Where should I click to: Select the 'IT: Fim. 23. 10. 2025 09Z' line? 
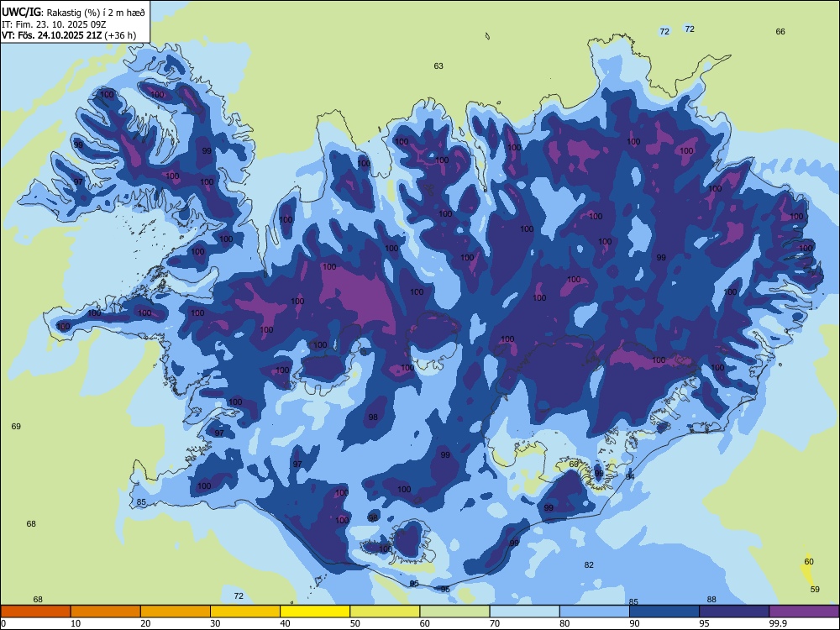click(55, 24)
